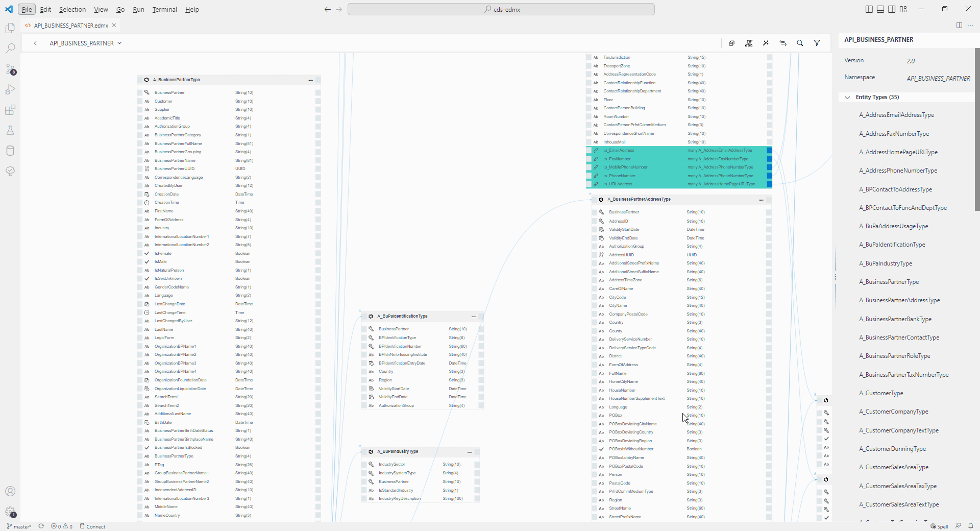Click the auto-layout magic wand icon
Image resolution: width=980 pixels, height=531 pixels.
766,43
